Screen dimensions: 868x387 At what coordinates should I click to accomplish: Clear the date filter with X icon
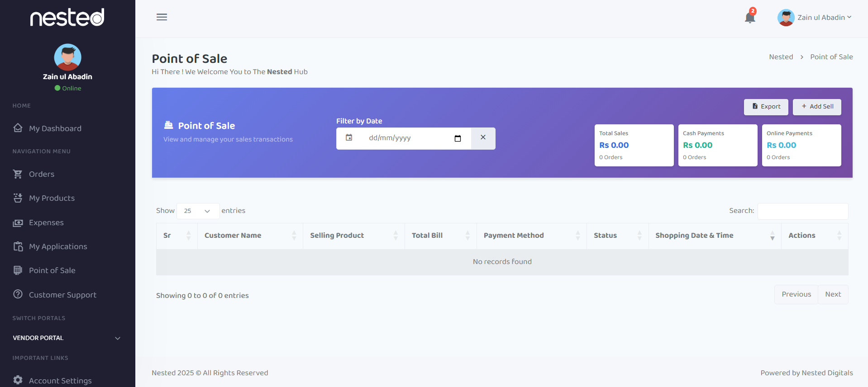click(483, 137)
